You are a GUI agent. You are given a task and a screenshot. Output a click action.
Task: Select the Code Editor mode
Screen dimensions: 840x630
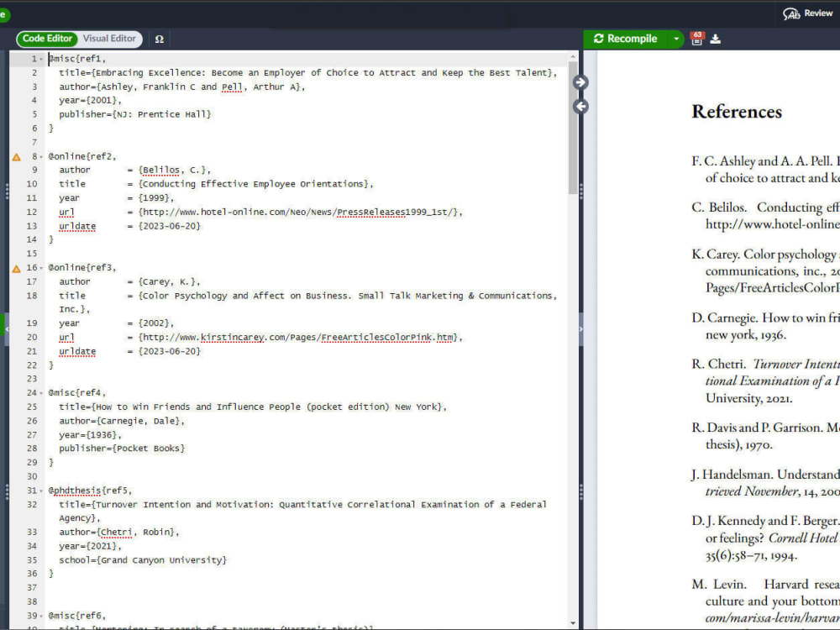46,39
